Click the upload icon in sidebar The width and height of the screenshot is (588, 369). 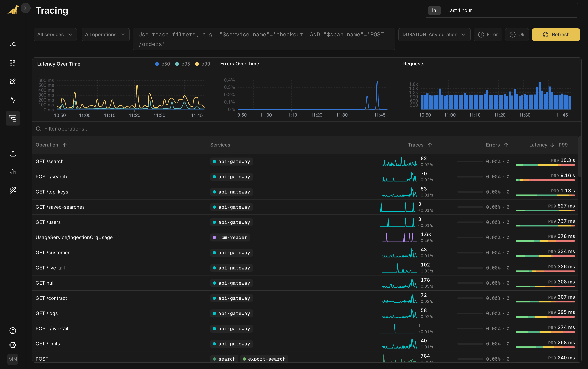click(x=13, y=154)
